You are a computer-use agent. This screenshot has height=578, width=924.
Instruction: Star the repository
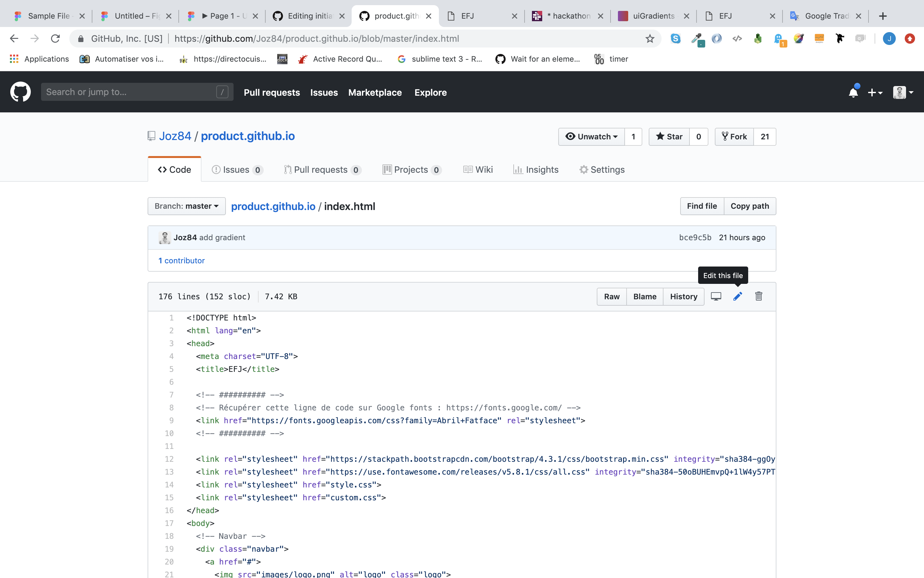669,136
